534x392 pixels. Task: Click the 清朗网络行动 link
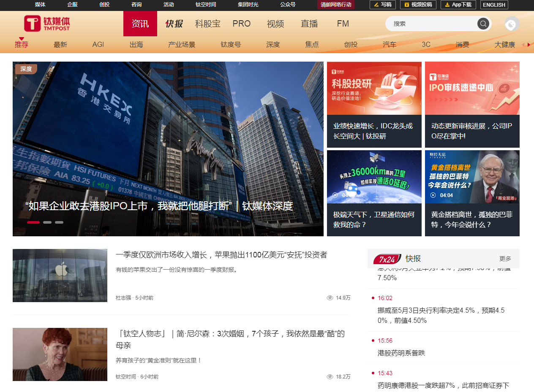pos(336,5)
